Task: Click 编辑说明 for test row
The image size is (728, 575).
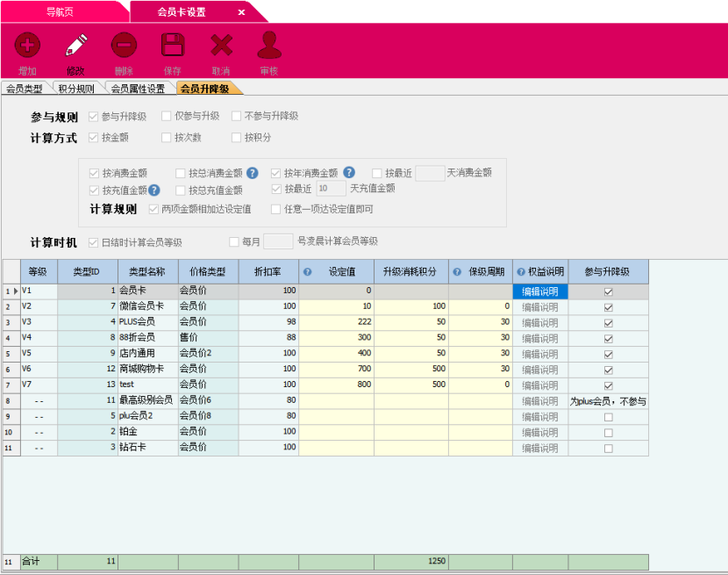Action: click(540, 385)
